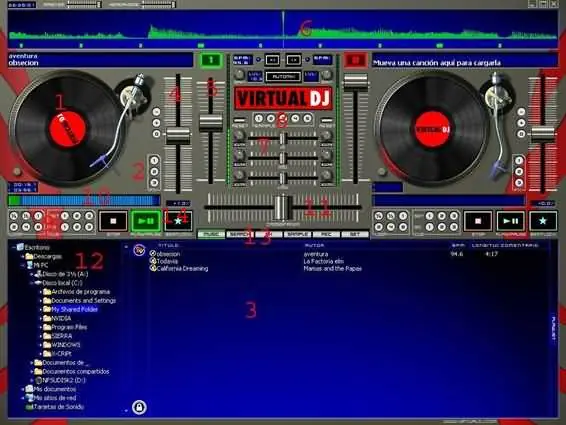The height and width of the screenshot is (425, 566).
Task: Select deck 1 green indicator button
Action: pyautogui.click(x=211, y=60)
